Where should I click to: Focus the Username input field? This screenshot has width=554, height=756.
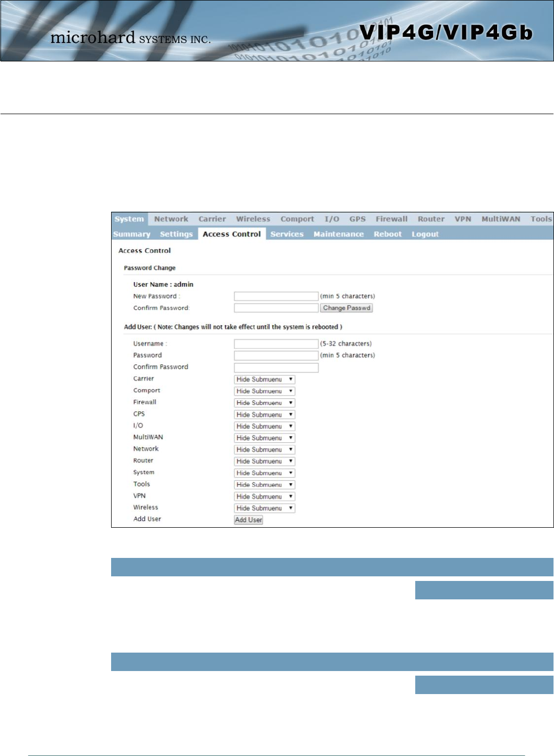coord(276,344)
